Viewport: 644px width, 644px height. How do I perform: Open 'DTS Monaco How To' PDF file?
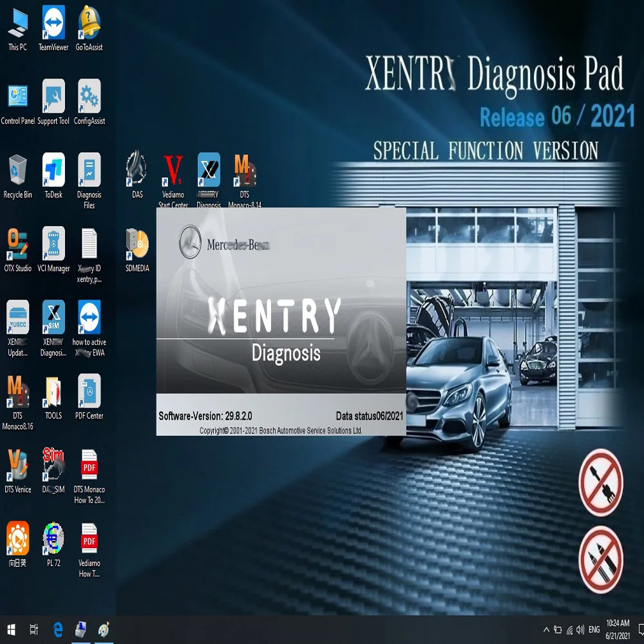[x=89, y=477]
